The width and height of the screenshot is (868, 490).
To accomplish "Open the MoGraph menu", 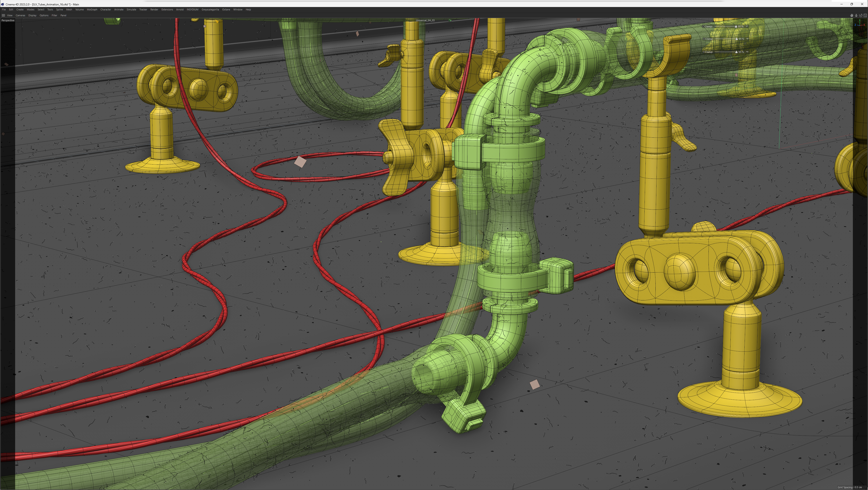I will (x=92, y=9).
